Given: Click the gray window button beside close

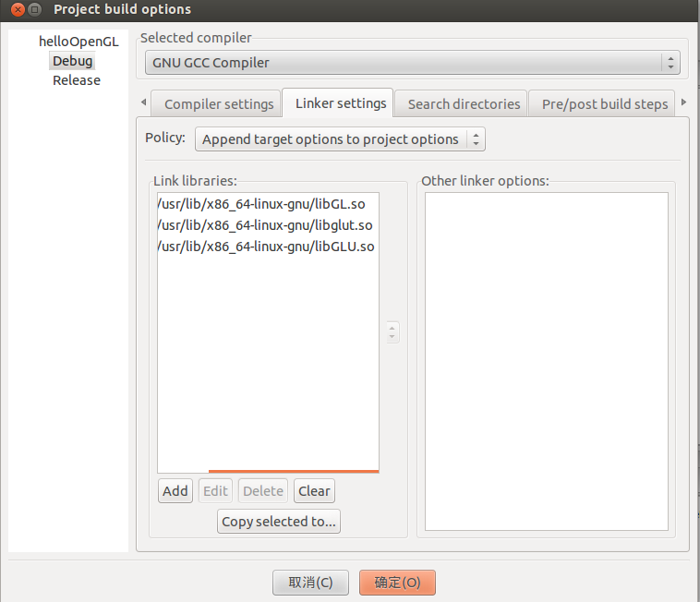Looking at the screenshot, I should click(34, 9).
